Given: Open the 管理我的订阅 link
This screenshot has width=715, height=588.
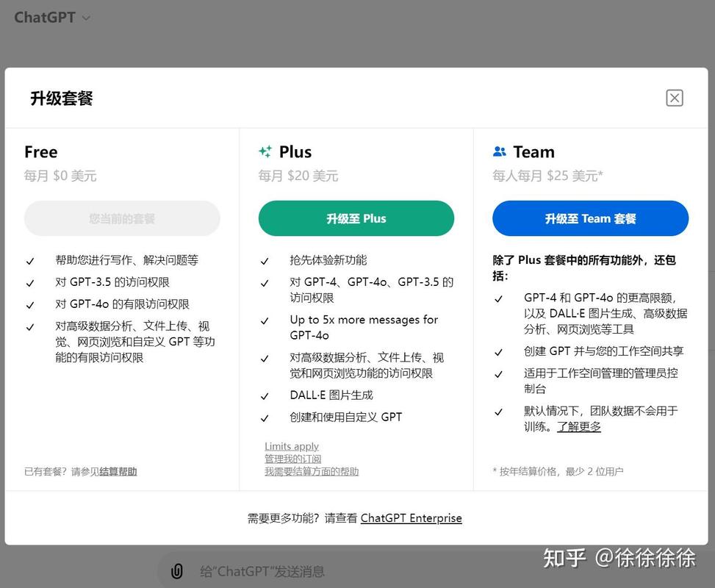Looking at the screenshot, I should click(x=292, y=459).
